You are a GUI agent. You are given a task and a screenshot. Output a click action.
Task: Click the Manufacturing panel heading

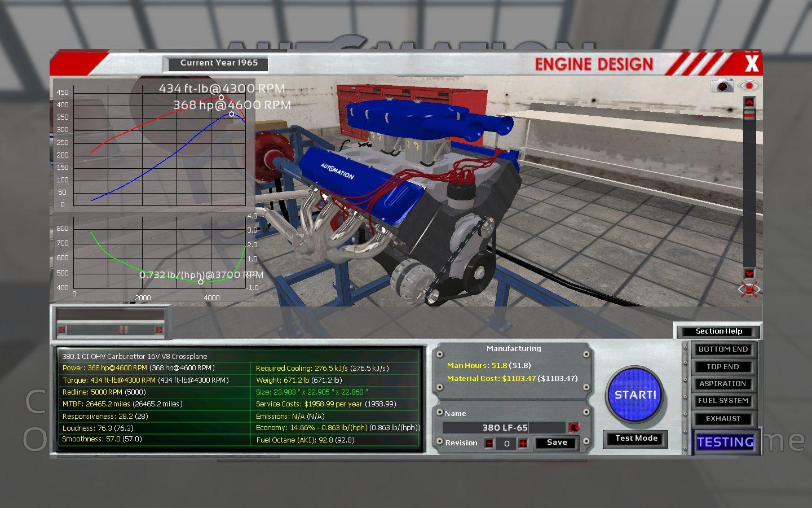pos(514,349)
